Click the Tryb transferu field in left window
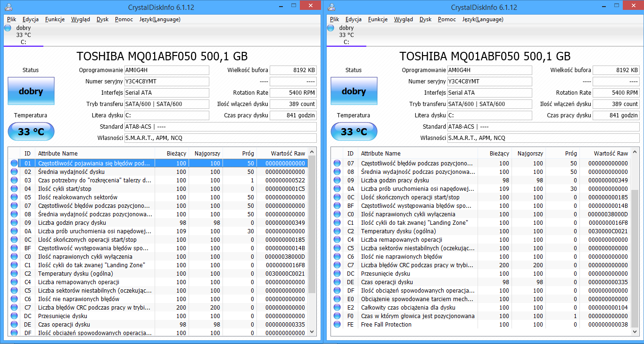 pos(166,104)
